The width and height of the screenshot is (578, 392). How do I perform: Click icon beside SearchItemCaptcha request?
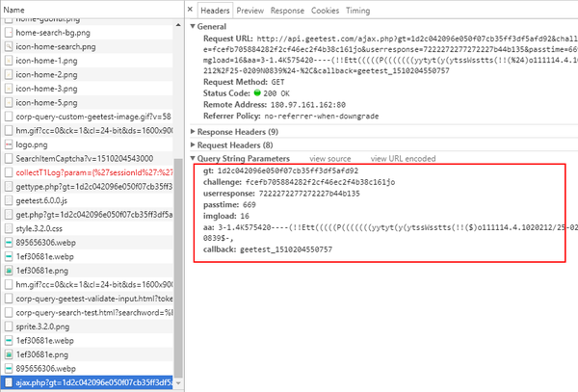(x=9, y=159)
